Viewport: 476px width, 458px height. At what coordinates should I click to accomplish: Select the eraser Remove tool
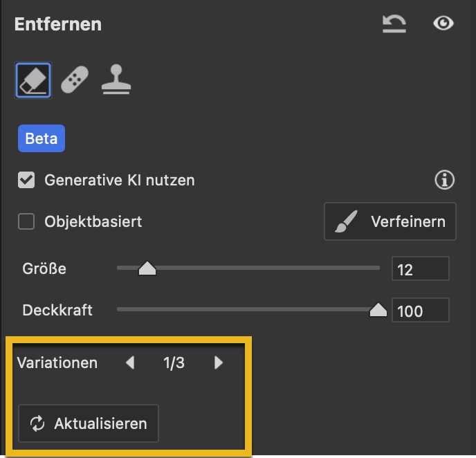[x=33, y=81]
